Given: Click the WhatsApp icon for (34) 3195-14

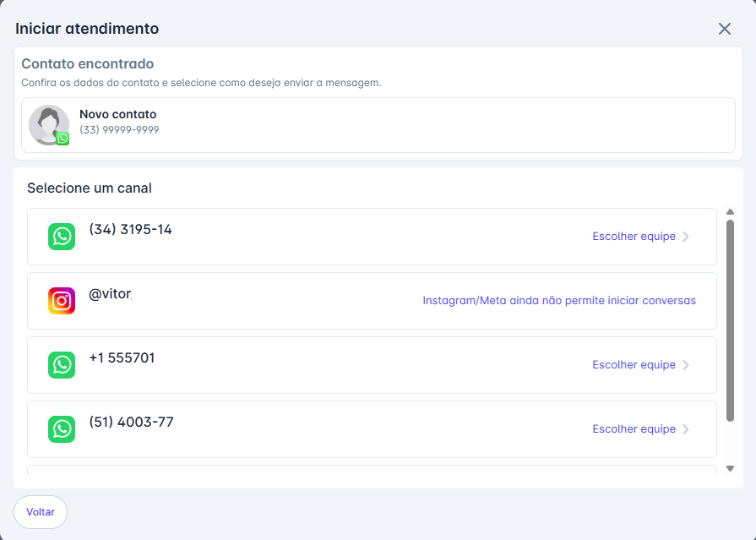Looking at the screenshot, I should pyautogui.click(x=62, y=237).
